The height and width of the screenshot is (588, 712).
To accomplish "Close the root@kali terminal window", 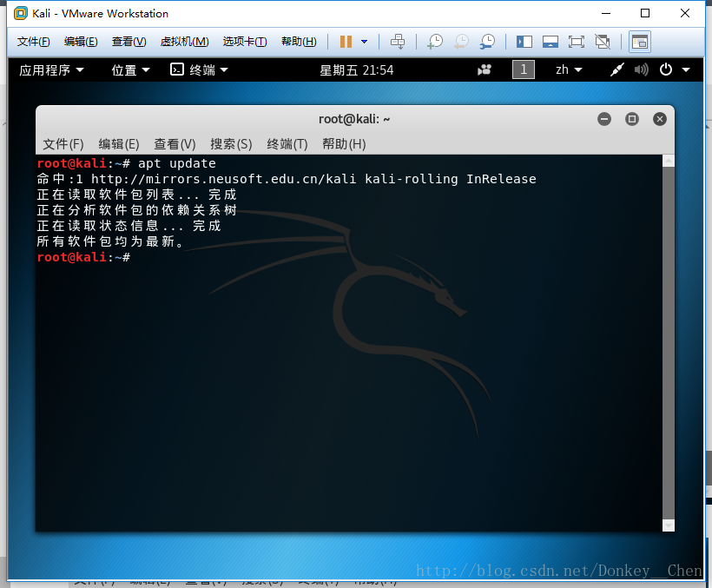I will (659, 119).
